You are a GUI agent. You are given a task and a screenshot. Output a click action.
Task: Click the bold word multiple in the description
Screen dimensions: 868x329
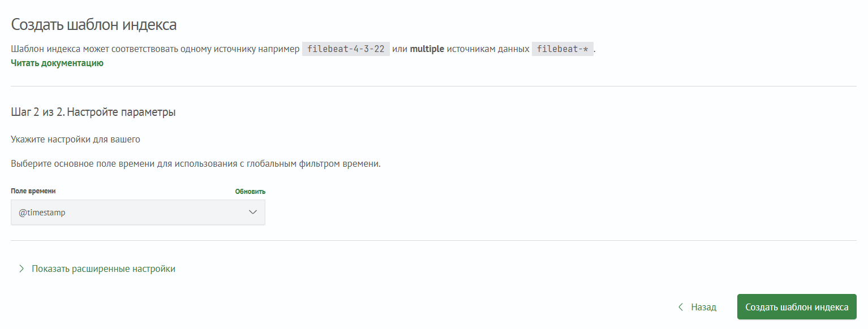(427, 49)
